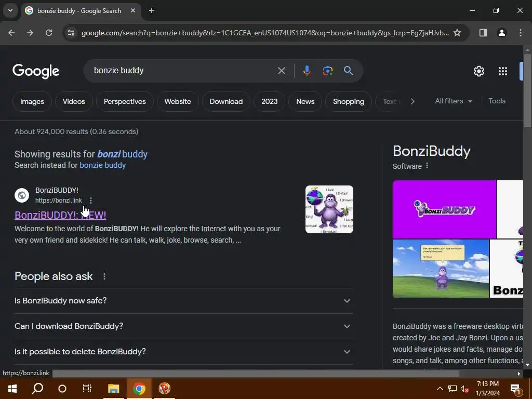The width and height of the screenshot is (532, 399).
Task: Open Cortana circle on taskbar
Action: 62,389
